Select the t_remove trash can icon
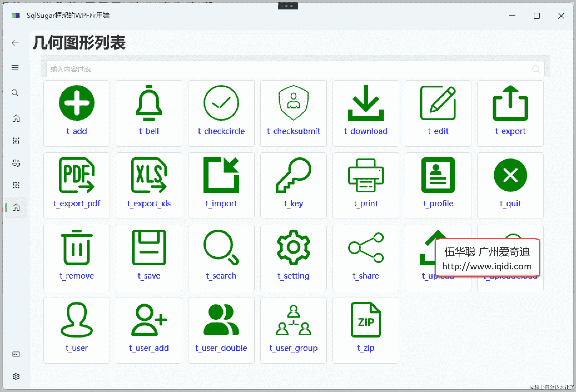The width and height of the screenshot is (576, 392). [x=77, y=247]
